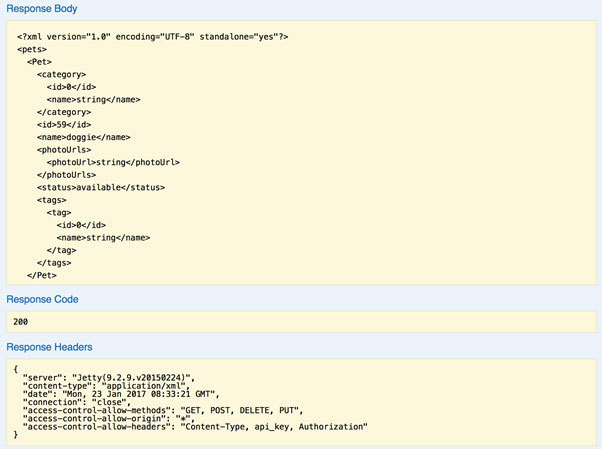Click the doggie name element
This screenshot has height=449, width=602.
point(84,137)
